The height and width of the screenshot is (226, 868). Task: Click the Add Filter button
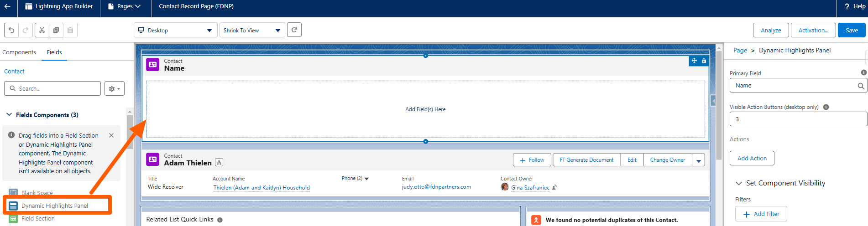[x=761, y=214]
